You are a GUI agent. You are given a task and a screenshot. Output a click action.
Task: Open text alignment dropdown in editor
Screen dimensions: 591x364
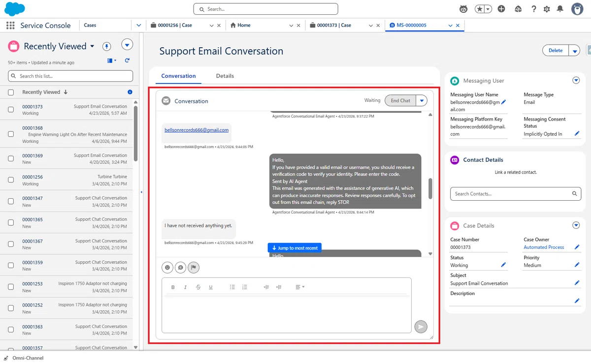300,287
